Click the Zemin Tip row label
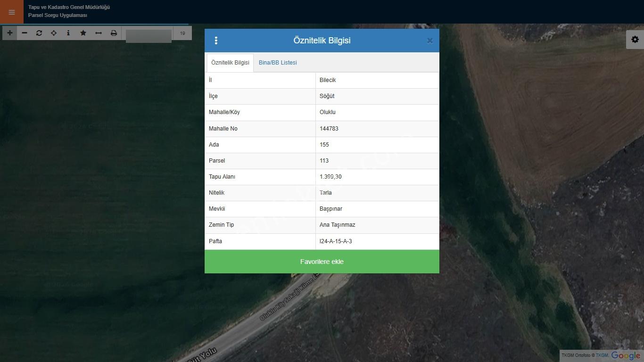644x362 pixels. [x=221, y=225]
